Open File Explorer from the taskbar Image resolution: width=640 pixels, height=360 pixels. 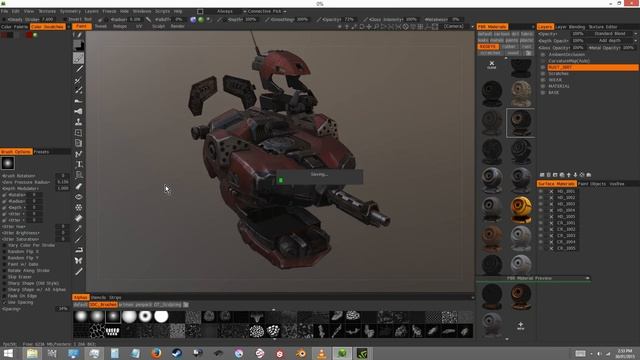(x=32, y=353)
